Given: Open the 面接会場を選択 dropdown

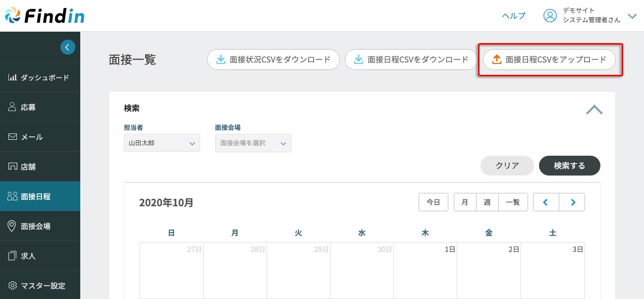Looking at the screenshot, I should pos(253,143).
